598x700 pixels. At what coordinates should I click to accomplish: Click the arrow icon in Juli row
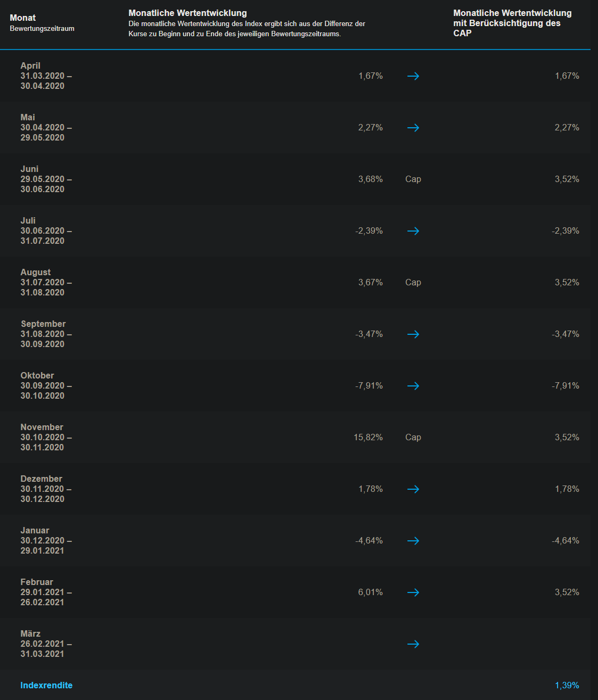[x=413, y=231]
